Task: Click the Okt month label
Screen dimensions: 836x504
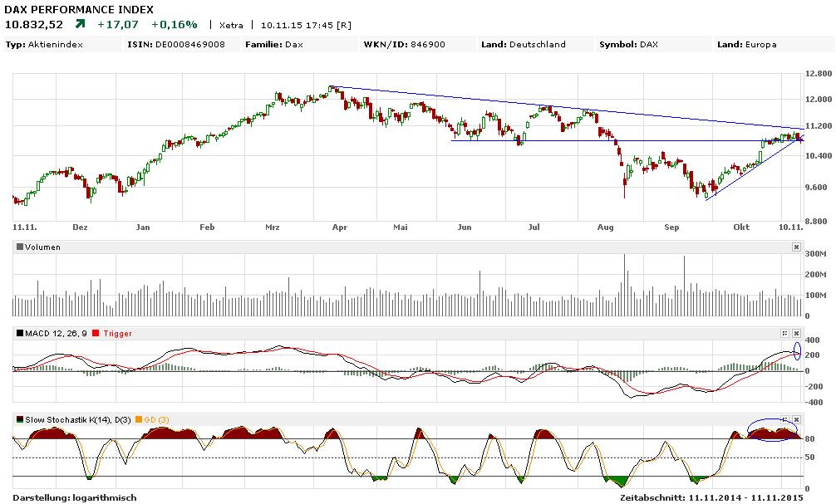Action: [741, 227]
